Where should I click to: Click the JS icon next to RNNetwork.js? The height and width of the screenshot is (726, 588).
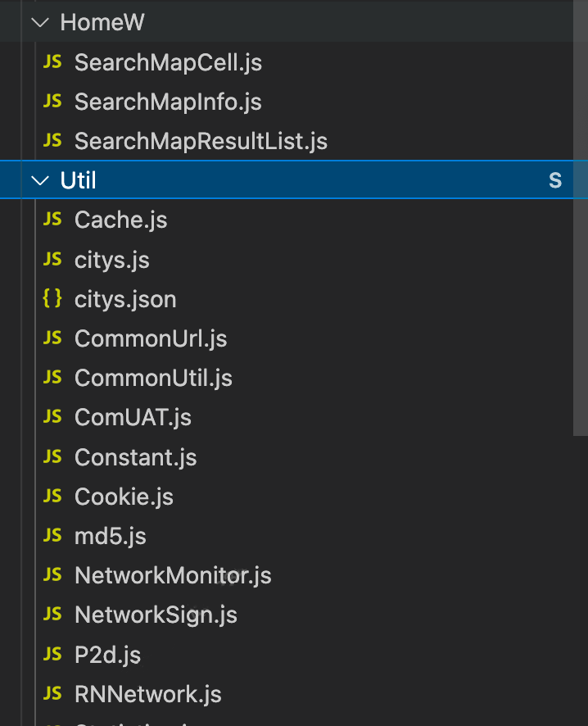pos(52,693)
